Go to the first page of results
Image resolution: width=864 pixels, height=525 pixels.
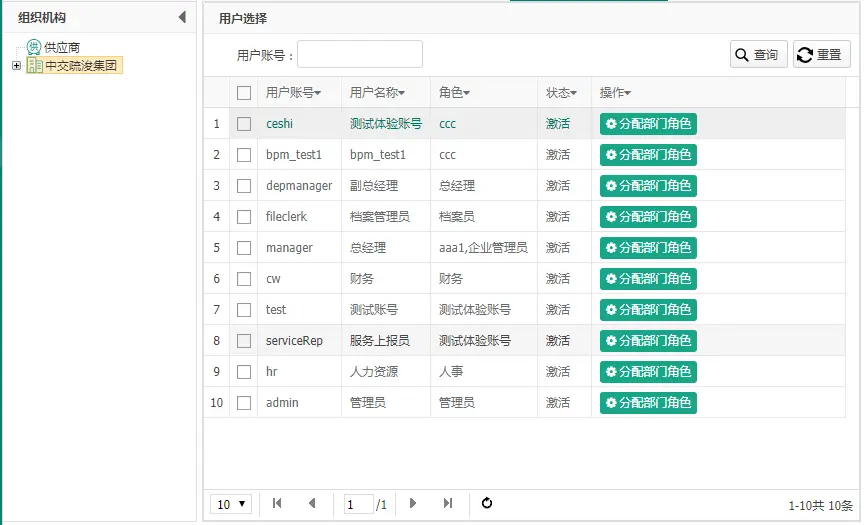click(277, 503)
